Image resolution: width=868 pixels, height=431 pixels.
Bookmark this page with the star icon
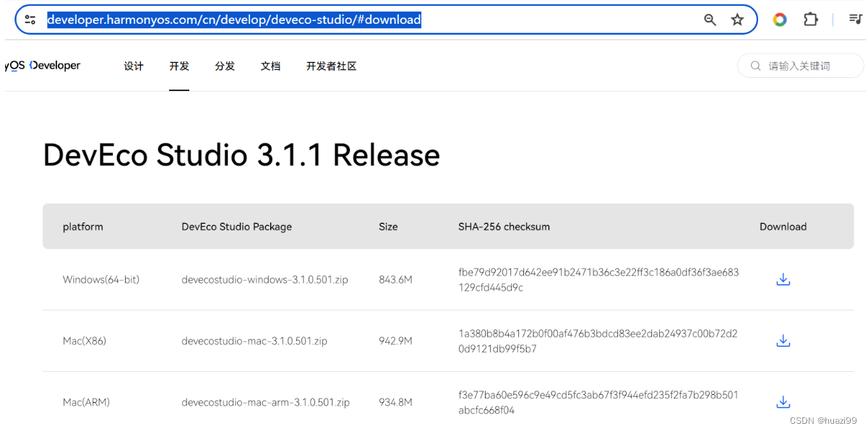737,19
